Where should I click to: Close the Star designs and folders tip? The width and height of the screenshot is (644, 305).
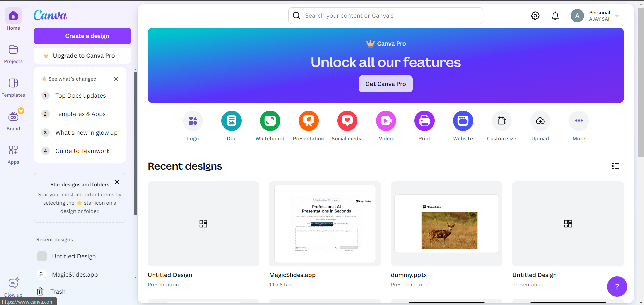tap(117, 182)
